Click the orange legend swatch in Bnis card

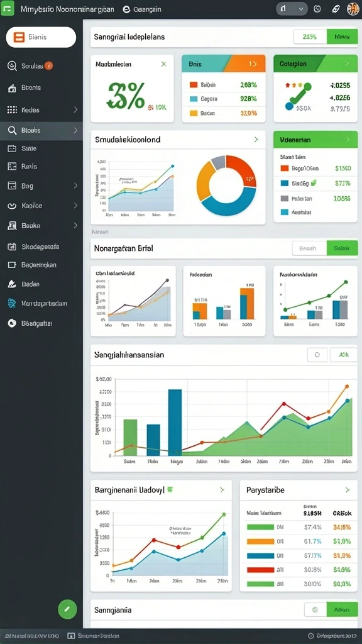click(x=194, y=85)
